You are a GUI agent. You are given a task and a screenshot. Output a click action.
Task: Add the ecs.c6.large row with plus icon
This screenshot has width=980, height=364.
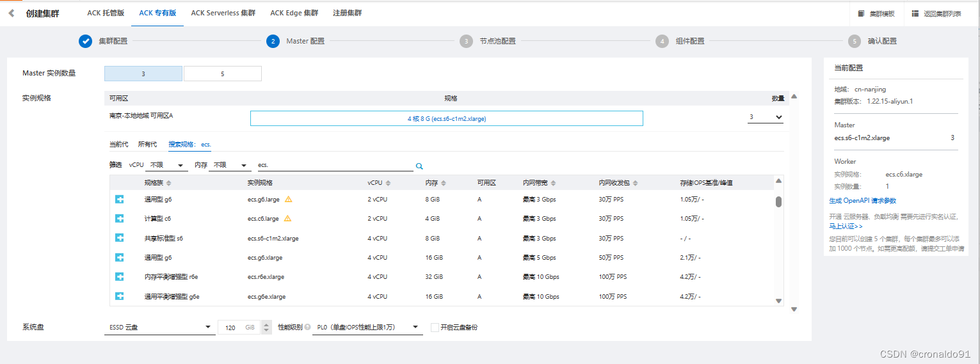(x=120, y=219)
